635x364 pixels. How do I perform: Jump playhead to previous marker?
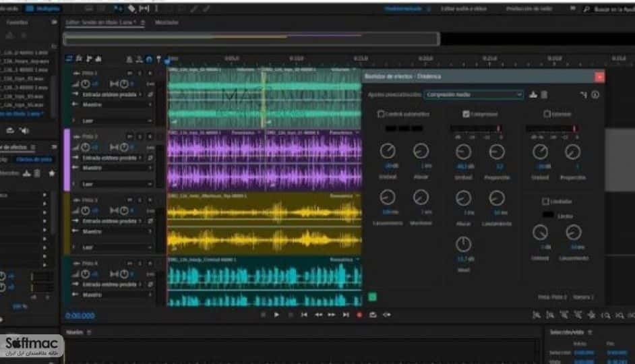304,315
